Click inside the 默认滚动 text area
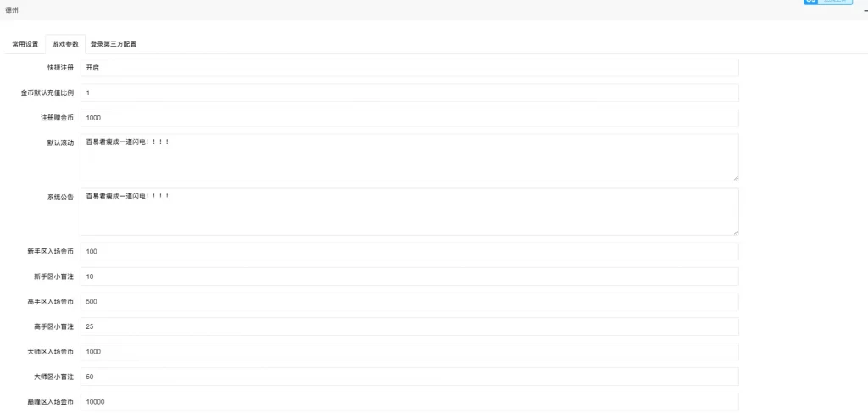Viewport: 868px width, 413px height. tap(409, 157)
